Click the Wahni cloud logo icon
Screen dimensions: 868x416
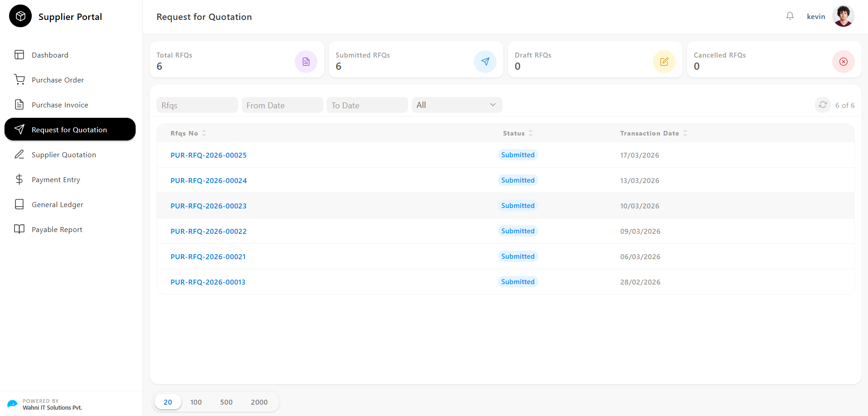point(12,404)
